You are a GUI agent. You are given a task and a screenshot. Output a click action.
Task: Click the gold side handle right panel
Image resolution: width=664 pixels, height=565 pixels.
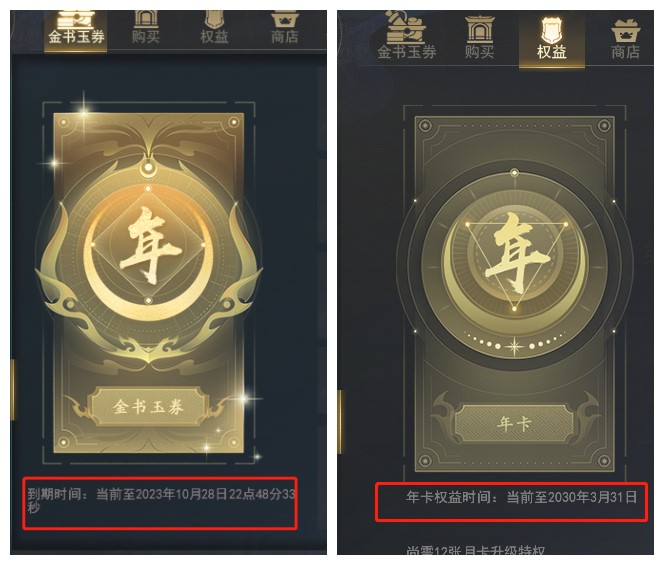(340, 422)
